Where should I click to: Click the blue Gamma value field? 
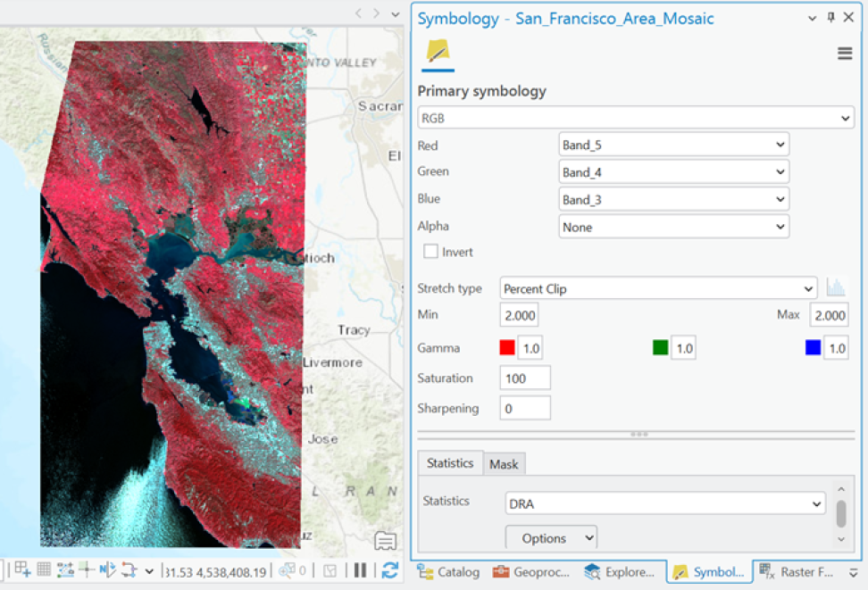[x=837, y=348]
